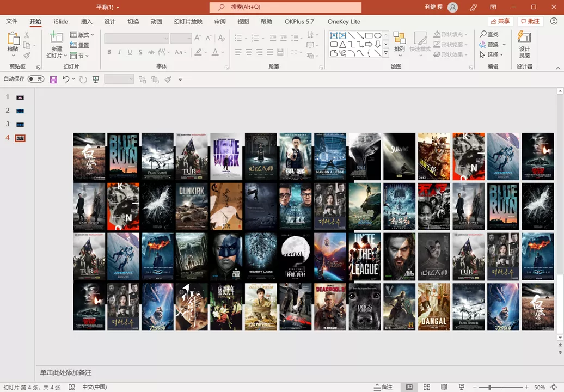Click the spell check status icon
The height and width of the screenshot is (392, 564).
coord(72,387)
